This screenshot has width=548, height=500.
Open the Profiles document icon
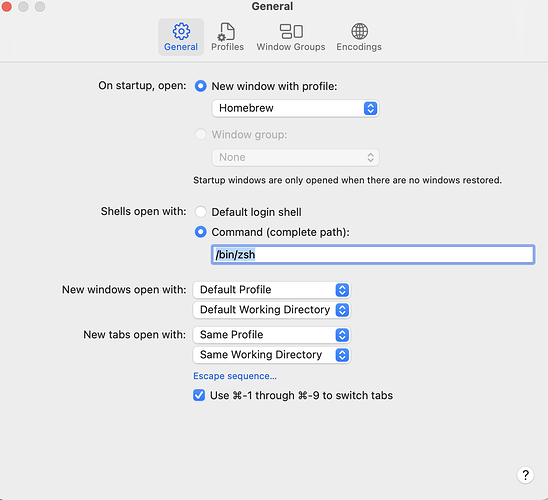(226, 31)
